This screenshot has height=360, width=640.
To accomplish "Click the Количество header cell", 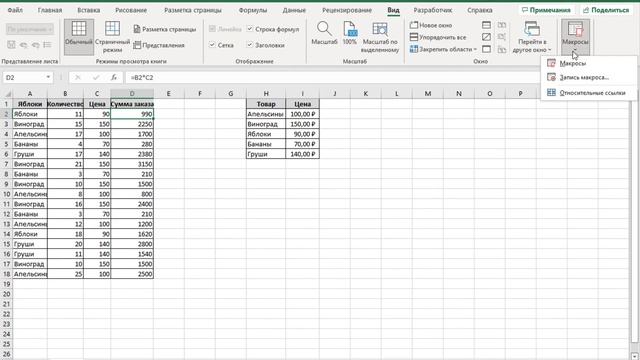I will coord(65,104).
